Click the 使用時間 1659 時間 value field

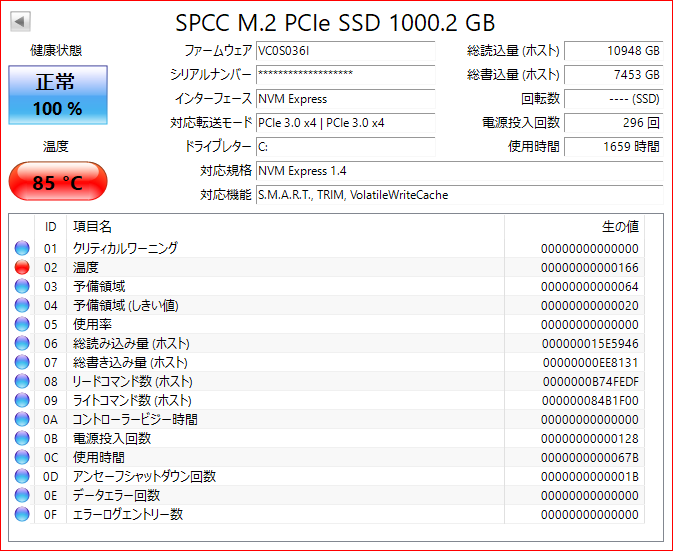[x=612, y=147]
